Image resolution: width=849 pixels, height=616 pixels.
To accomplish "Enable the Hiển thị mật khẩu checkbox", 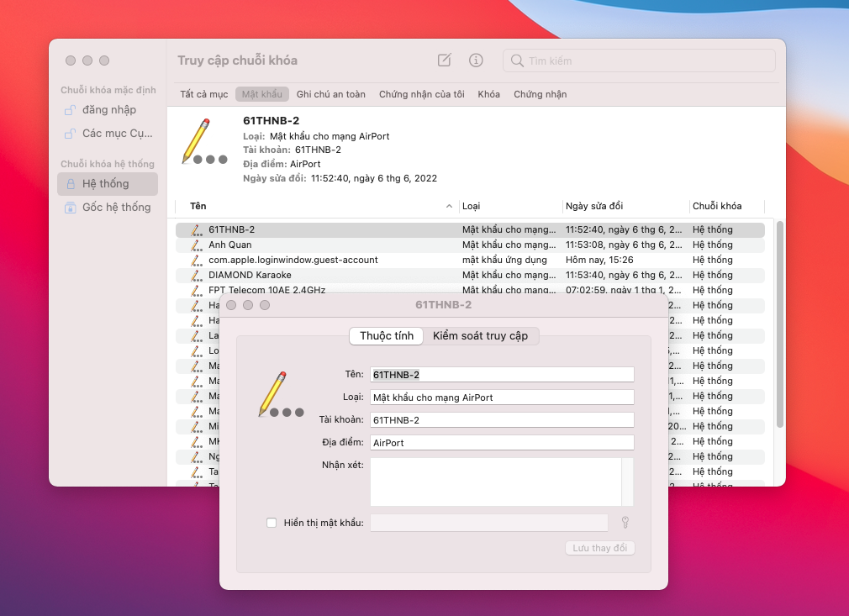I will (272, 523).
